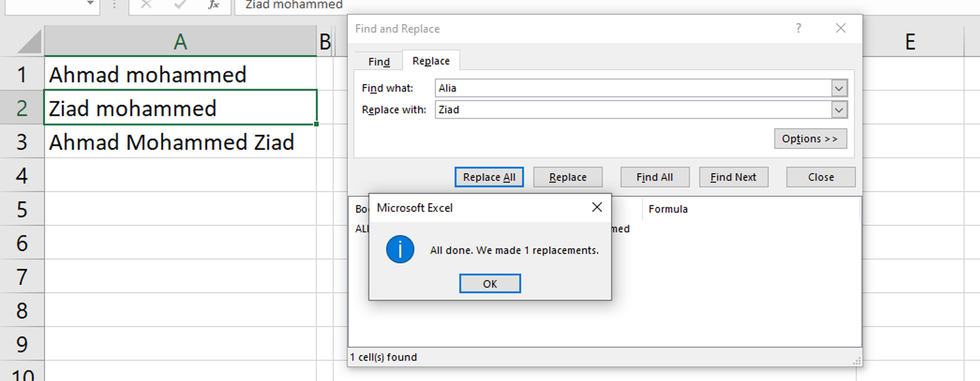Select row 5 header
The image size is (980, 381).
(22, 209)
